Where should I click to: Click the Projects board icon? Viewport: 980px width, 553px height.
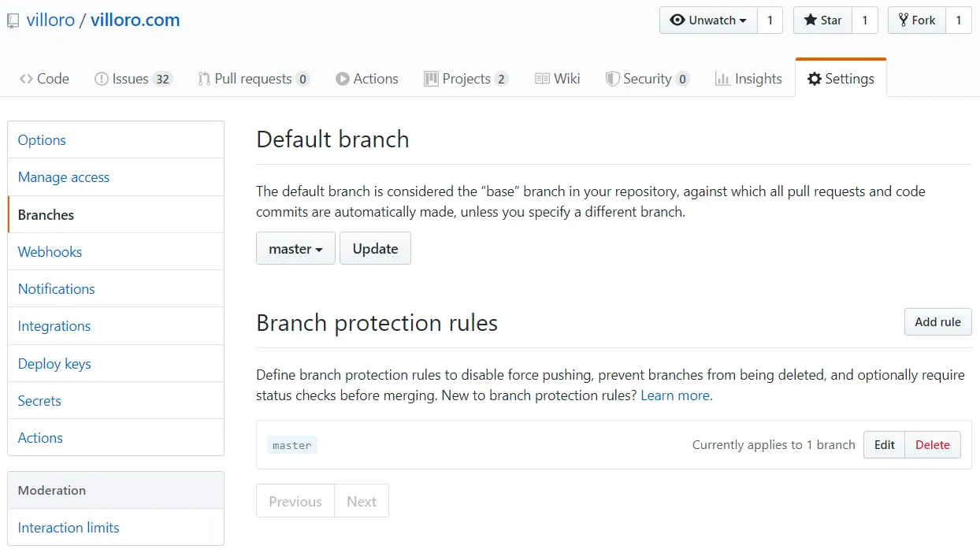click(430, 78)
